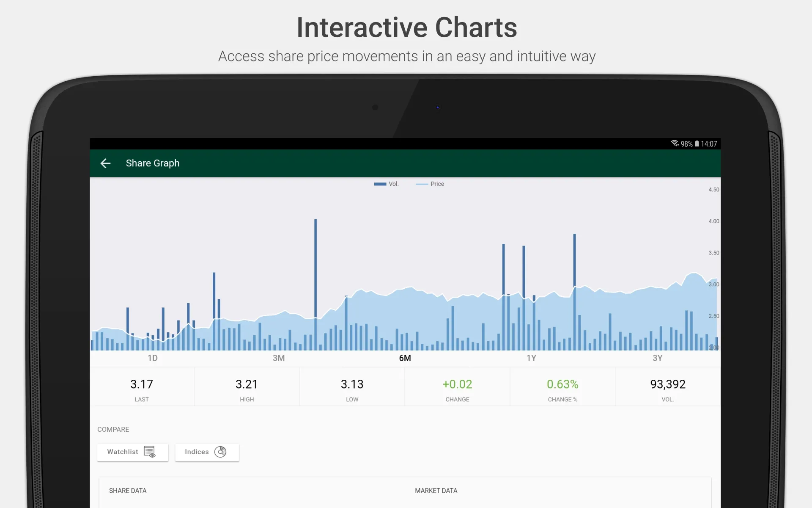Show the 3Y chart range
Screen dimensions: 812x508
tap(657, 358)
